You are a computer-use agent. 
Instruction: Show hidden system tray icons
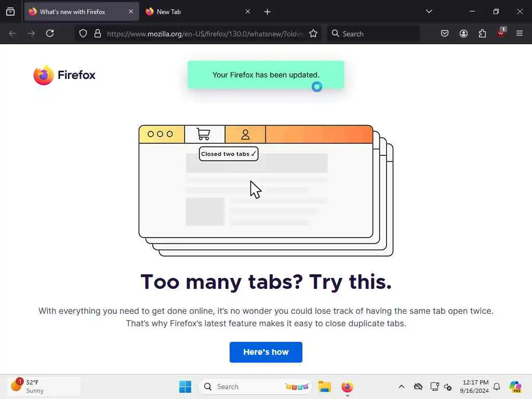point(402,387)
